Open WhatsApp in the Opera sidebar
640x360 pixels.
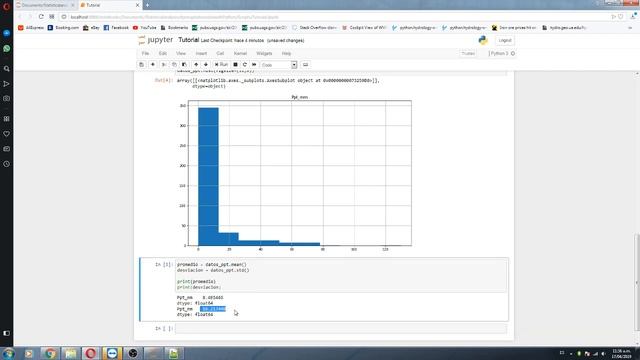(7, 49)
